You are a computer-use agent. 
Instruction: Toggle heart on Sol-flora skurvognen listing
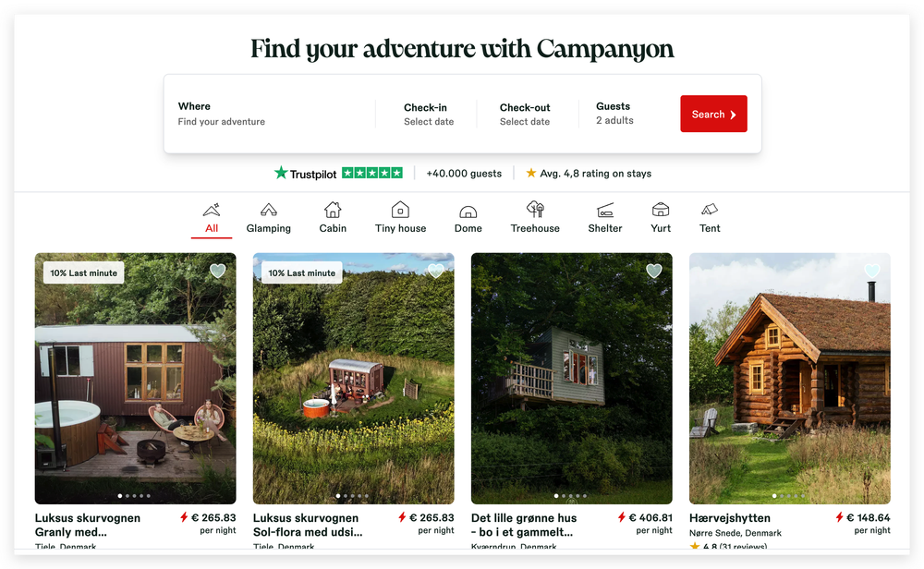(436, 271)
